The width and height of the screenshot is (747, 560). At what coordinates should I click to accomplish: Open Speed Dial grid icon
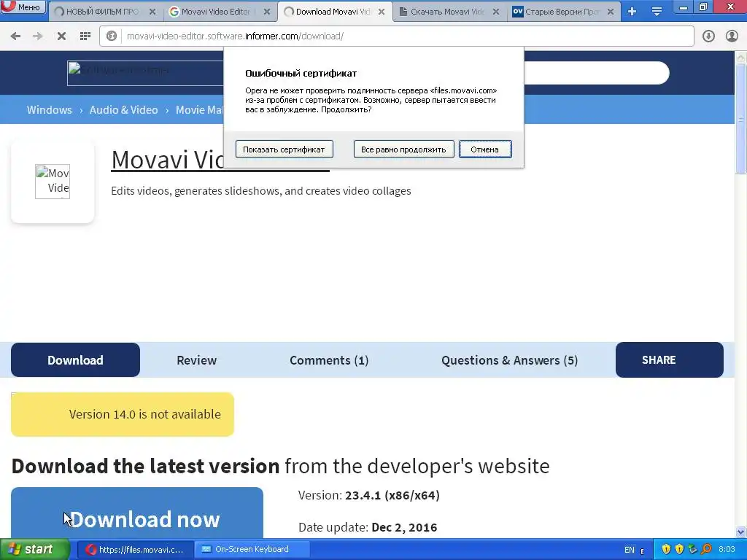85,36
